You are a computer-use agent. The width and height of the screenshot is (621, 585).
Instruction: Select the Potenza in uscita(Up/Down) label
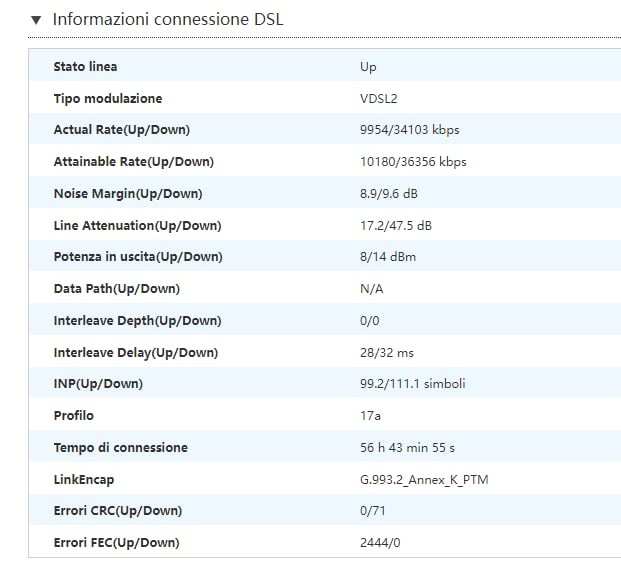[138, 257]
